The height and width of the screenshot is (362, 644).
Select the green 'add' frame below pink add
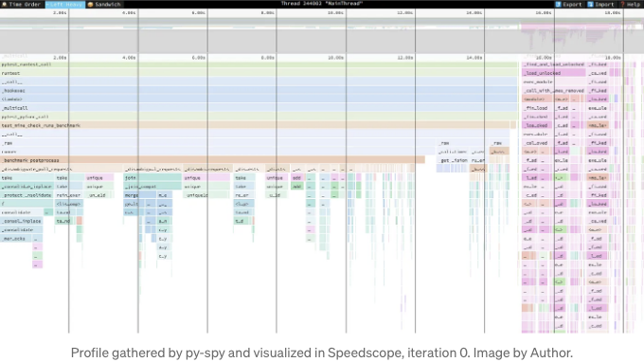(x=297, y=187)
